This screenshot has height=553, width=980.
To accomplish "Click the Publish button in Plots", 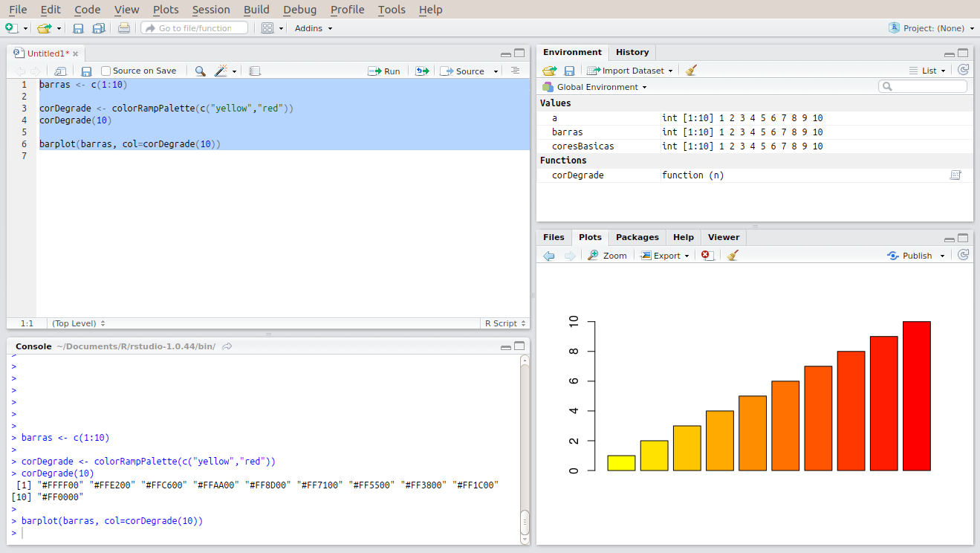I will tap(916, 256).
